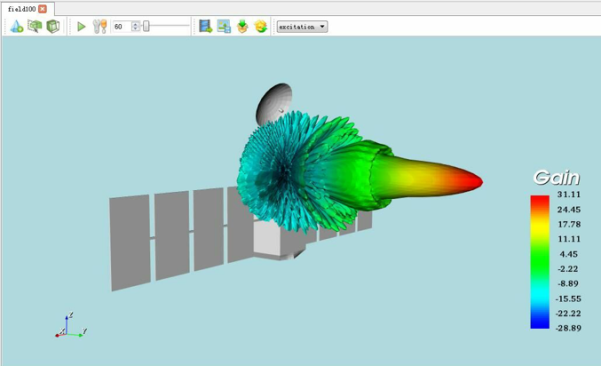The image size is (601, 366).
Task: Click the Gain color legend bar
Action: [x=540, y=262]
